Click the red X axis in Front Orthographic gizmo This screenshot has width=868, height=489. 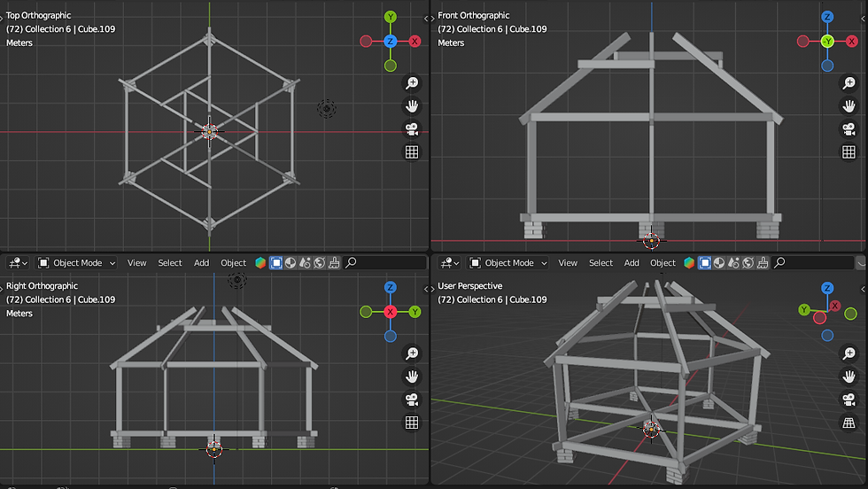coord(851,41)
